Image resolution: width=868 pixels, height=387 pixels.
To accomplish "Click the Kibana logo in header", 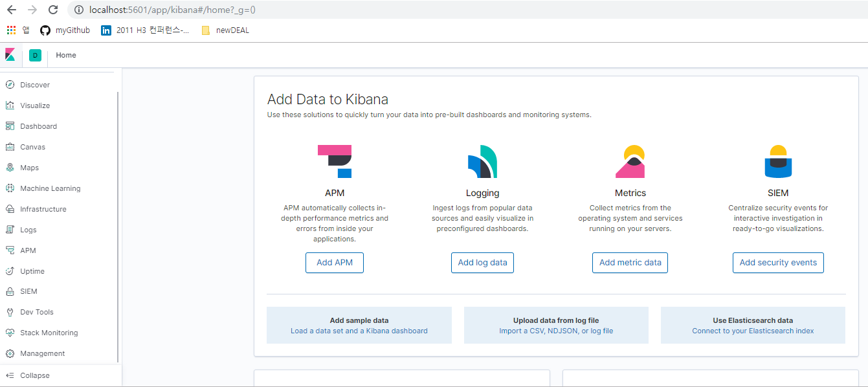I will tap(10, 55).
